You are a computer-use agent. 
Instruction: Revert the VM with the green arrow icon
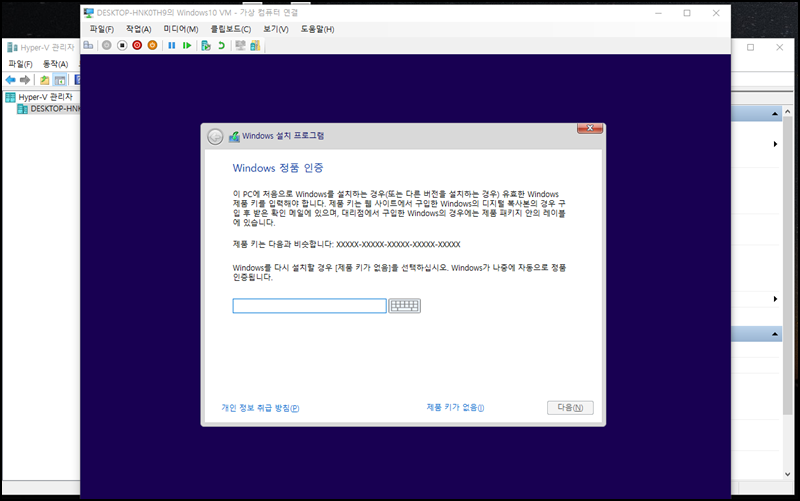tap(221, 45)
